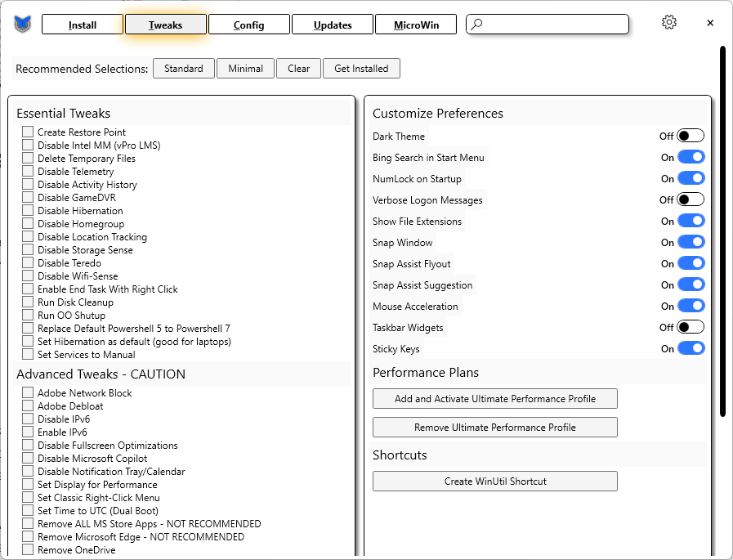Close the WinUtil window
The width and height of the screenshot is (733, 560).
[710, 23]
